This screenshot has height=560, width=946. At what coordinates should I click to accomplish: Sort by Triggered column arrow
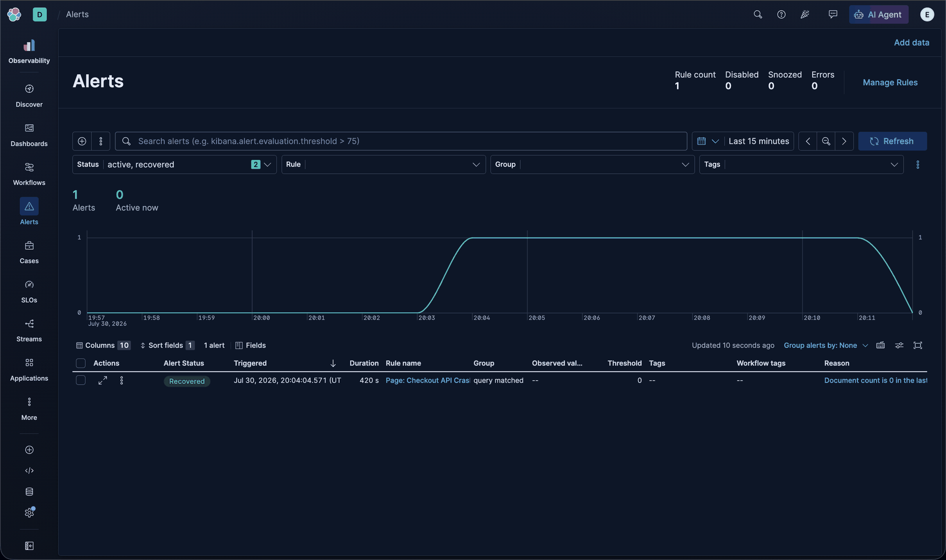pyautogui.click(x=333, y=363)
